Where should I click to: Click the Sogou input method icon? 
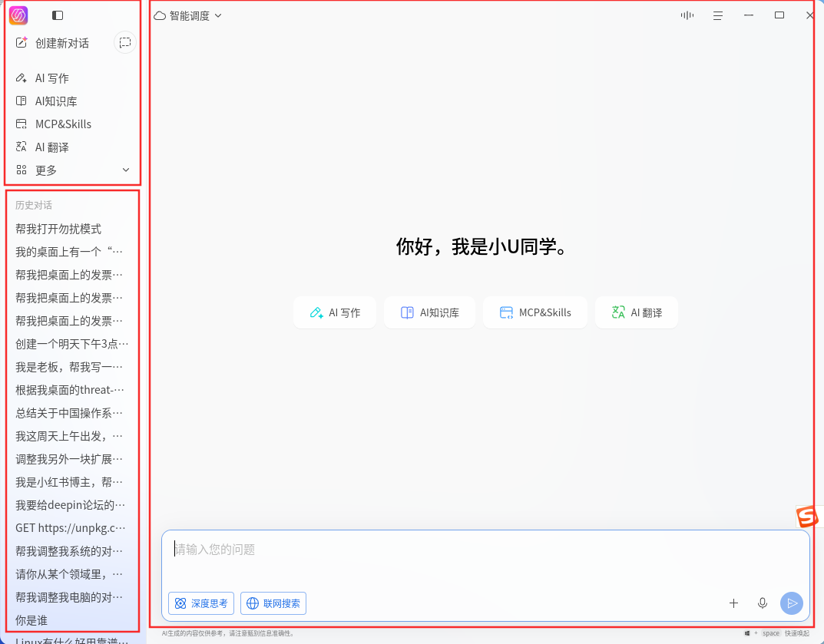807,517
